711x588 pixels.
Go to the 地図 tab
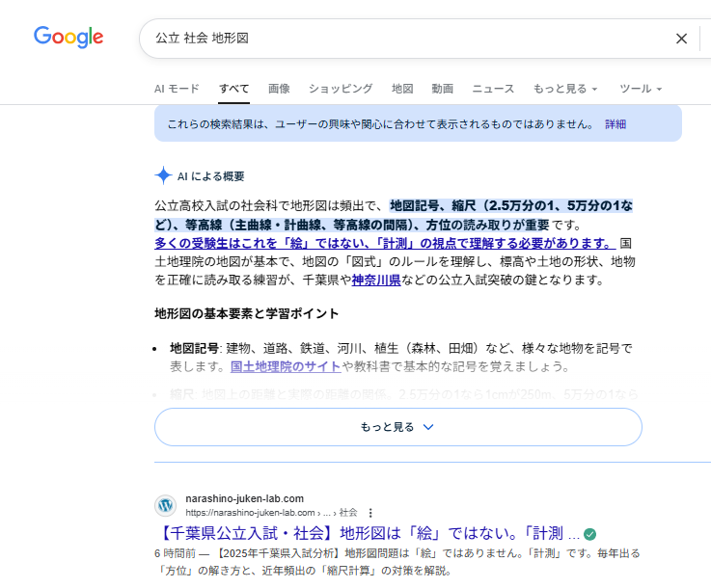click(x=402, y=89)
